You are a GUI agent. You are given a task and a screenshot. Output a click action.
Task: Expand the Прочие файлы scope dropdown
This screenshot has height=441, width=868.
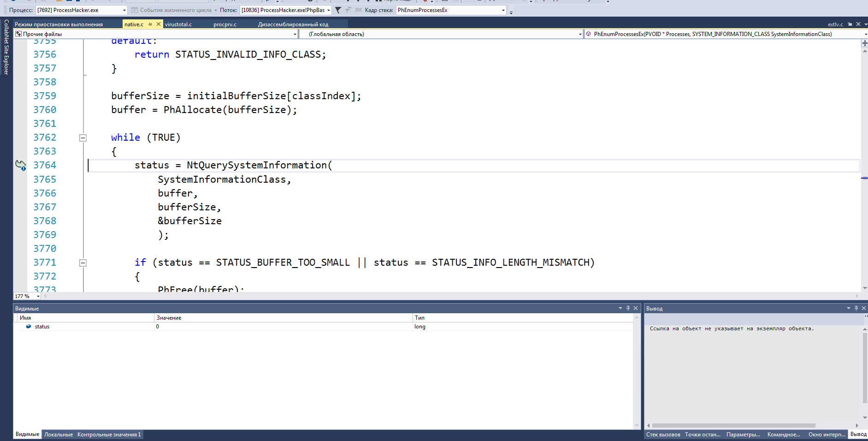pyautogui.click(x=295, y=34)
